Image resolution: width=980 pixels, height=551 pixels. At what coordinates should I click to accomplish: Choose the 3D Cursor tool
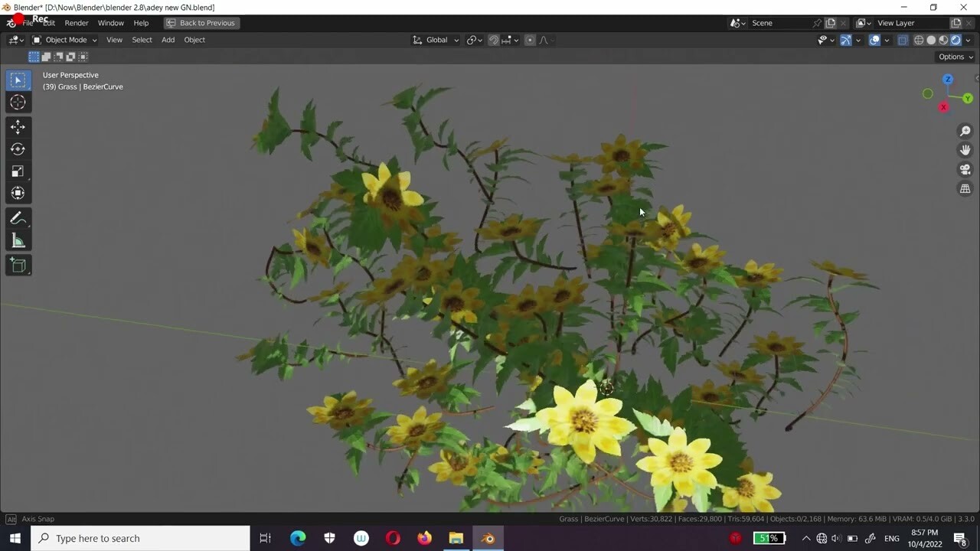coord(18,102)
